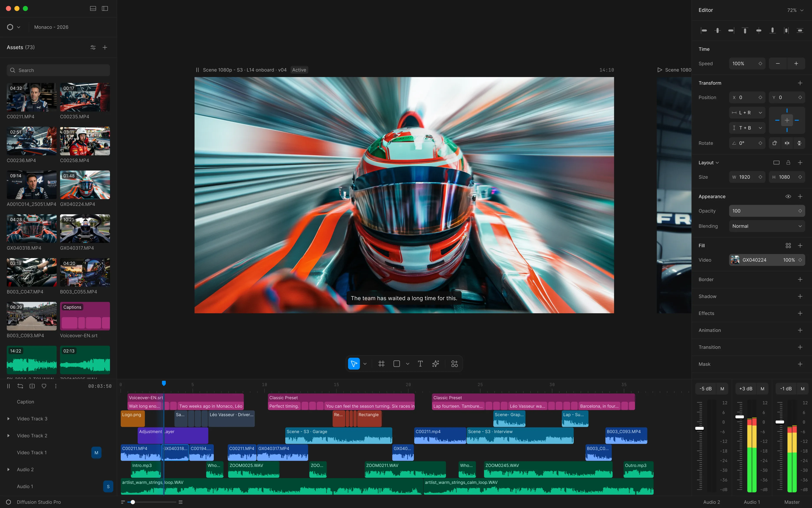812x508 pixels.
Task: Toggle the Opacity keyframe diamond
Action: (x=800, y=211)
